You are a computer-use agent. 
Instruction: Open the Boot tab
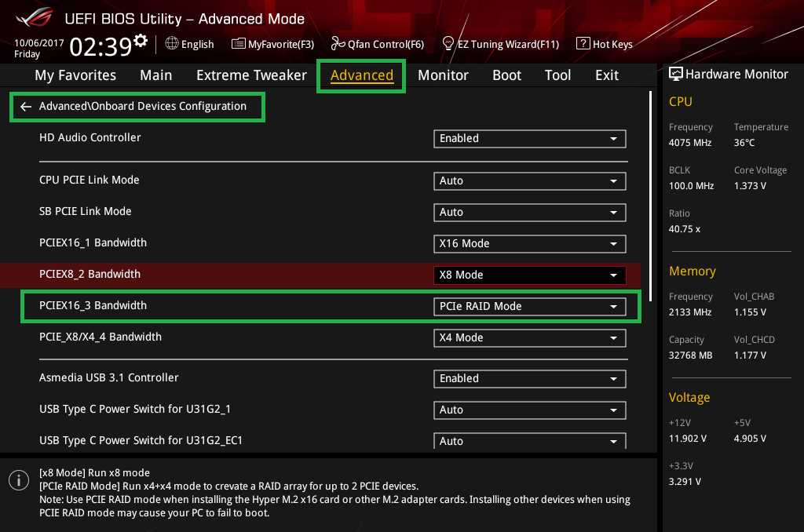pos(506,75)
